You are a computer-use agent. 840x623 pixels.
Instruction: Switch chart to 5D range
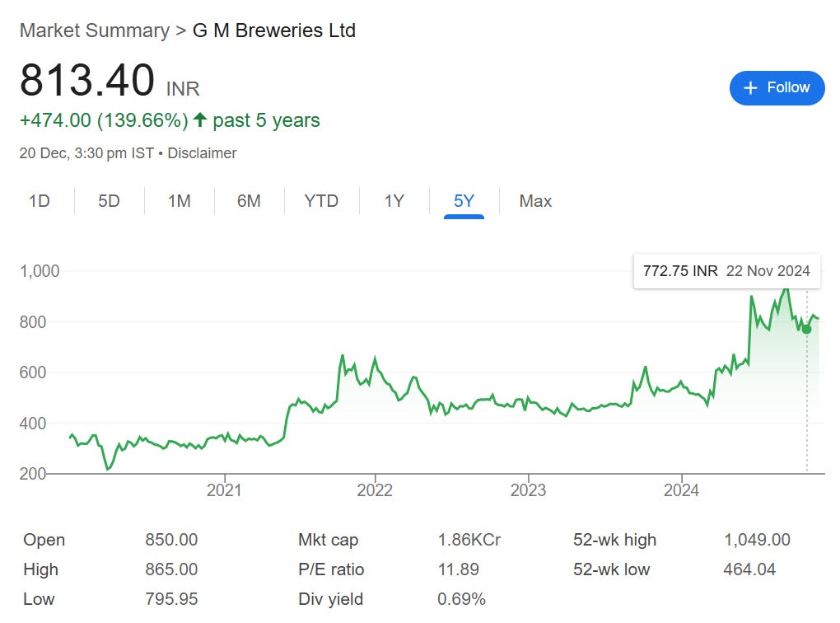[109, 201]
